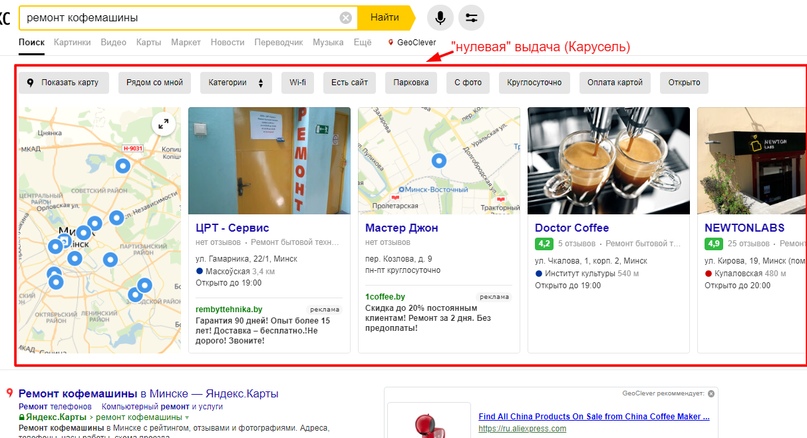The image size is (807, 438).
Task: Switch to the Карты tab
Action: point(149,42)
